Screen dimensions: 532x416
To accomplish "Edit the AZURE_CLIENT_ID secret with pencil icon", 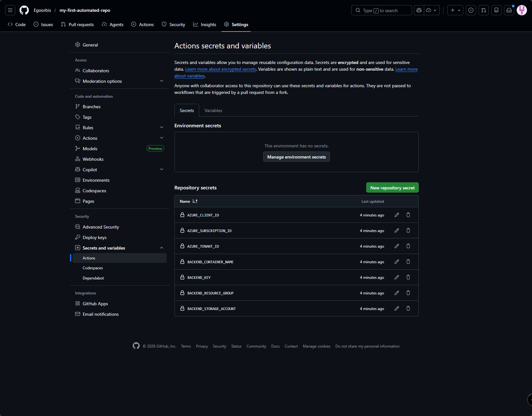I will click(x=396, y=215).
